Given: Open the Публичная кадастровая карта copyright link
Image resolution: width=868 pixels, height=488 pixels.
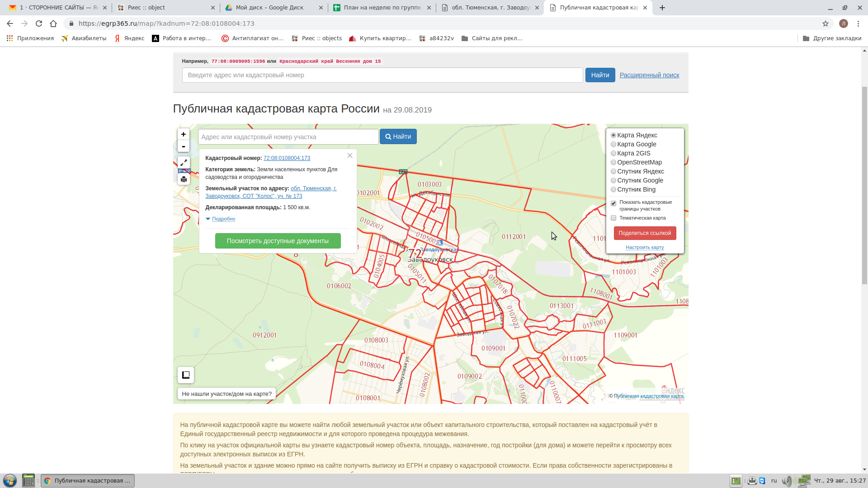Looking at the screenshot, I should pos(648,396).
